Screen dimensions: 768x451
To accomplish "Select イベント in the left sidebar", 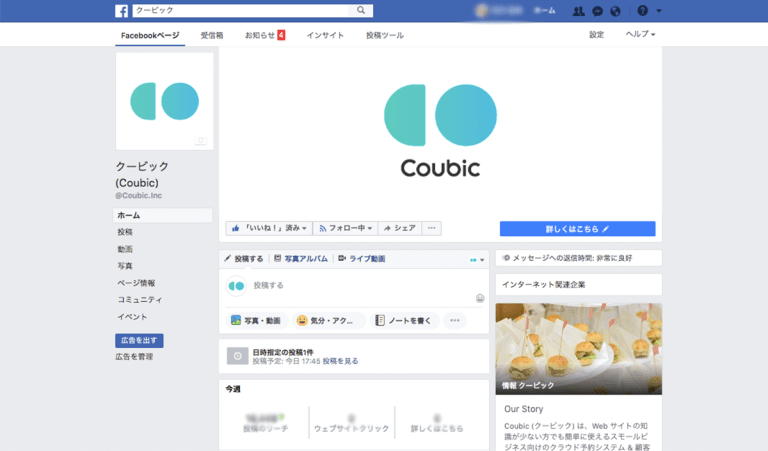I will coord(132,317).
